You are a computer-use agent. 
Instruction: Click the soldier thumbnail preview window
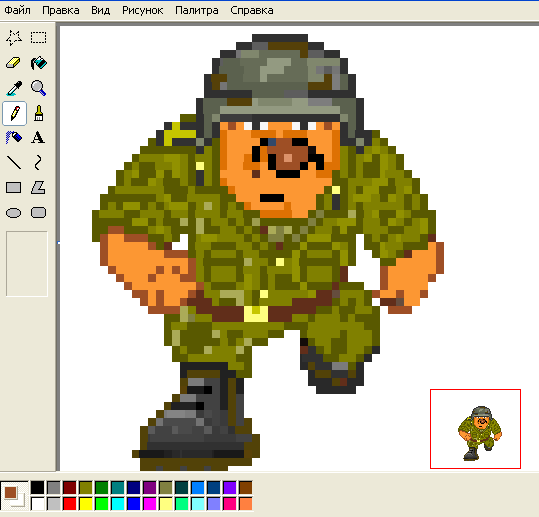pos(475,429)
